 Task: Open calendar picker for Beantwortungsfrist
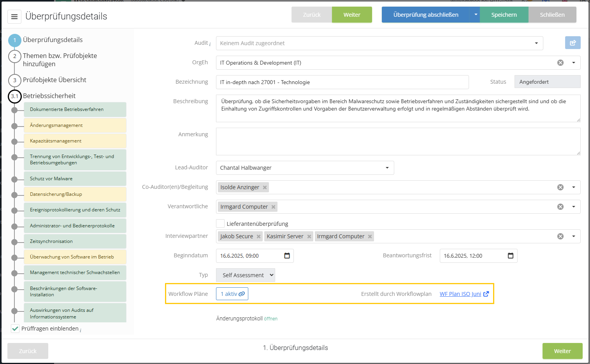[x=511, y=256]
